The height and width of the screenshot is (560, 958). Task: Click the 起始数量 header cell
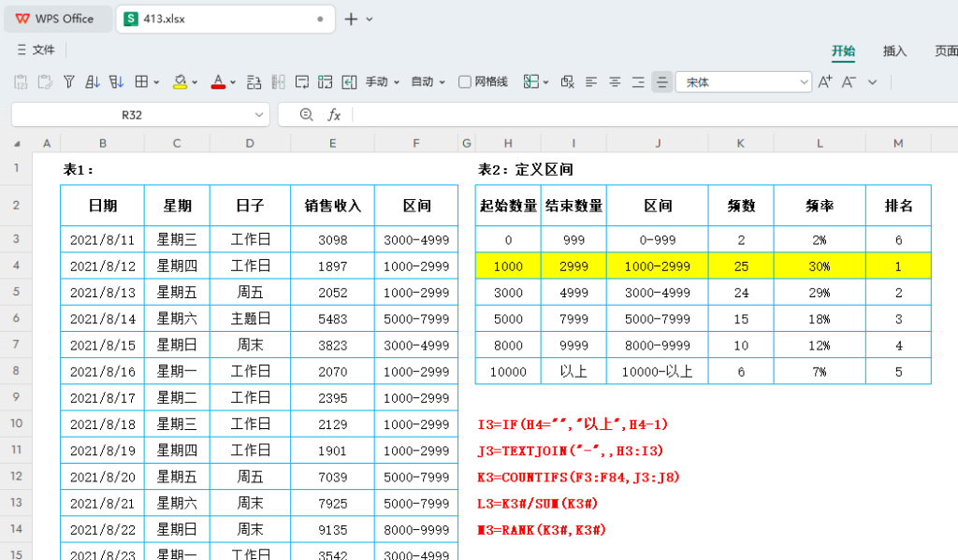coord(508,206)
